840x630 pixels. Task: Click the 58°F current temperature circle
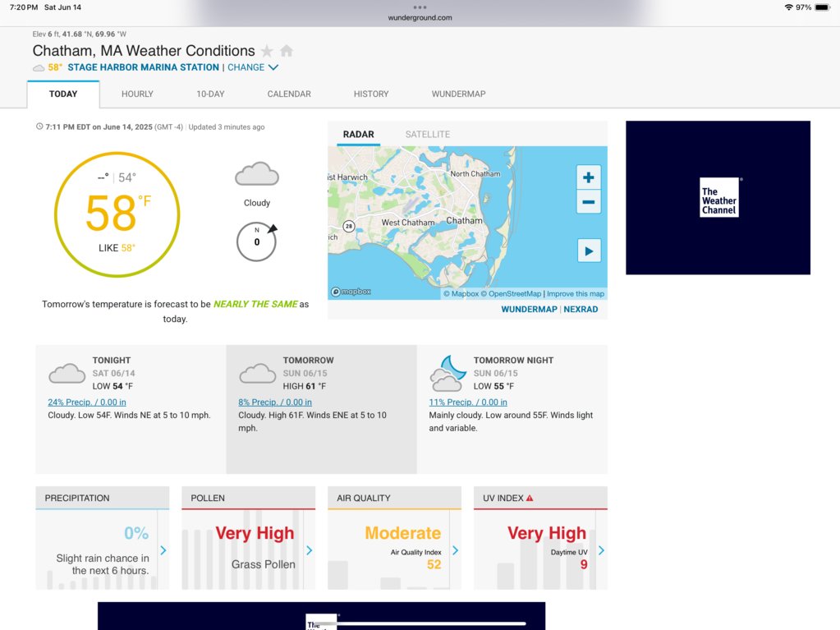(117, 215)
